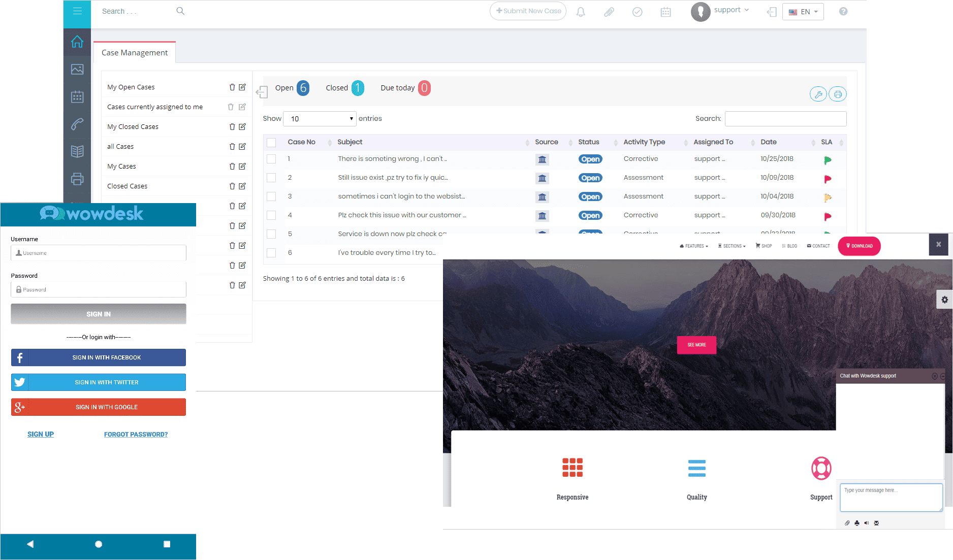Tick the checkbox for case 6
The height and width of the screenshot is (560, 953).
click(271, 253)
